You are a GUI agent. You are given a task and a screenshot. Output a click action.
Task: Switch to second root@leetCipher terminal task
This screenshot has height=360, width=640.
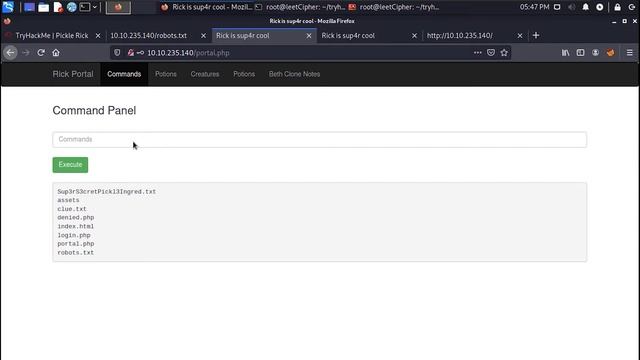tap(393, 7)
